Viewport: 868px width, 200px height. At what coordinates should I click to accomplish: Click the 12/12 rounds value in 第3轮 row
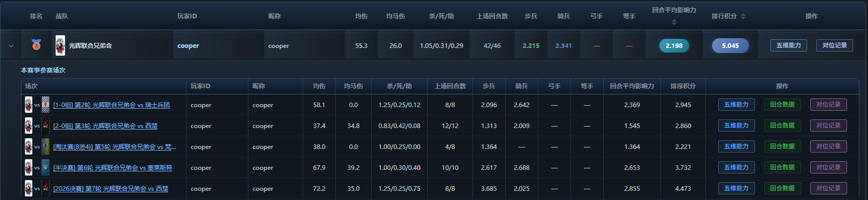tap(450, 126)
